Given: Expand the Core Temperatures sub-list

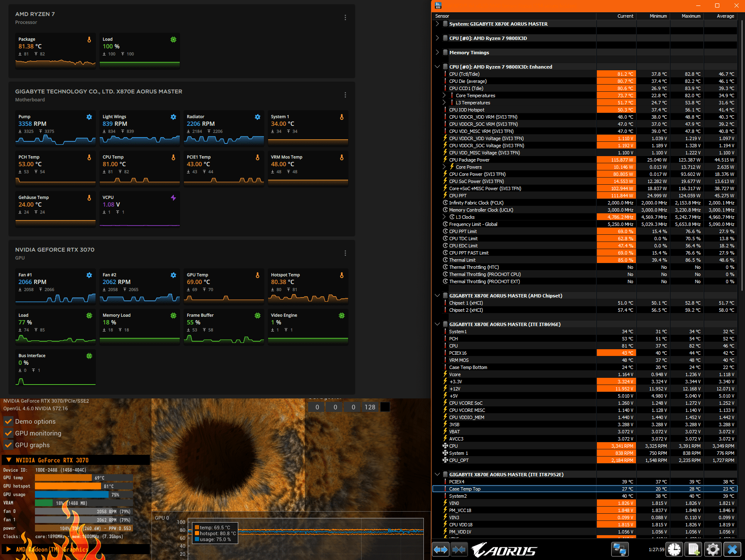Looking at the screenshot, I should coord(444,96).
